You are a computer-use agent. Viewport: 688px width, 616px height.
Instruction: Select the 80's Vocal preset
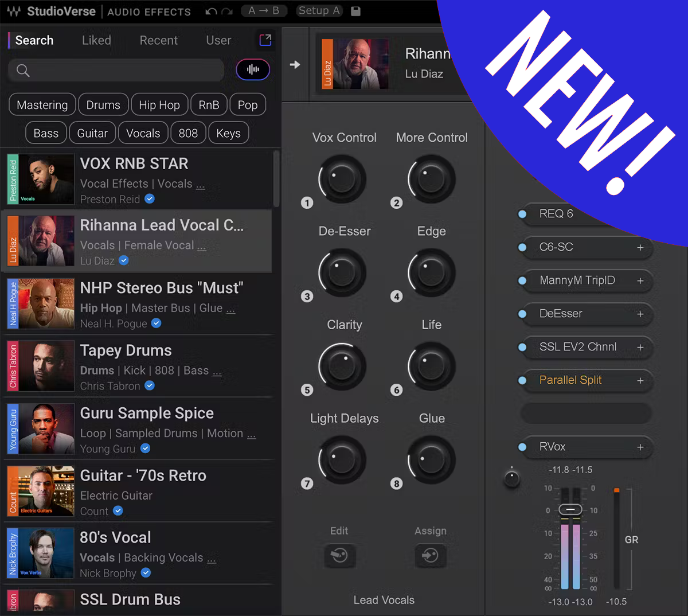tap(138, 553)
